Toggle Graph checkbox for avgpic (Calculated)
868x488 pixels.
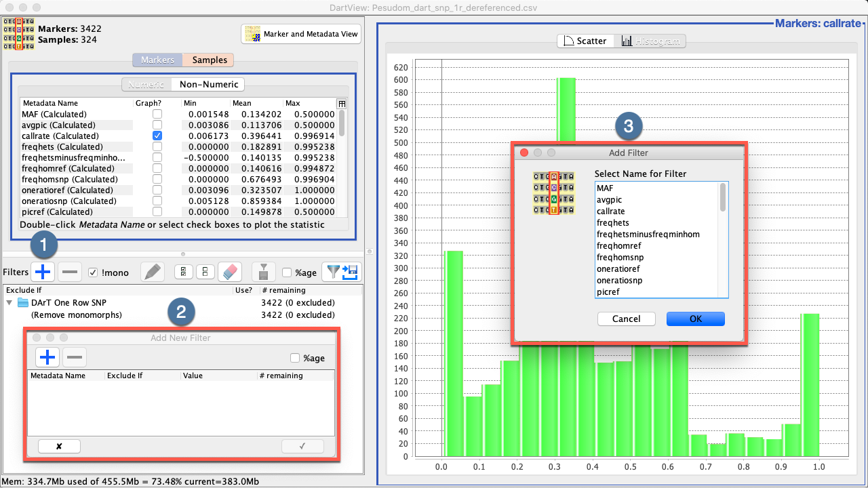tap(157, 125)
